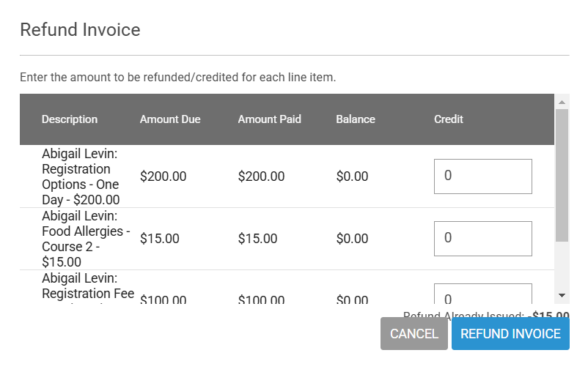The height and width of the screenshot is (372, 588).
Task: Click the Credit column header
Action: pyautogui.click(x=449, y=119)
